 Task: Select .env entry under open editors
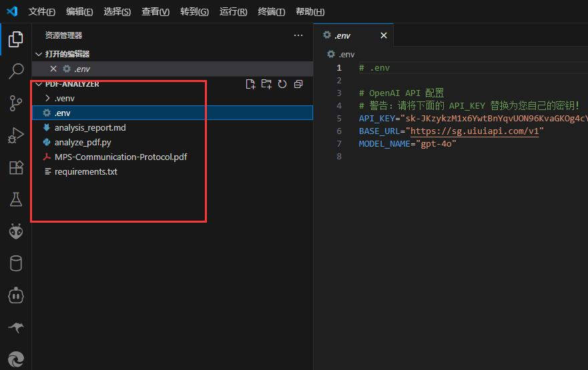[172, 69]
